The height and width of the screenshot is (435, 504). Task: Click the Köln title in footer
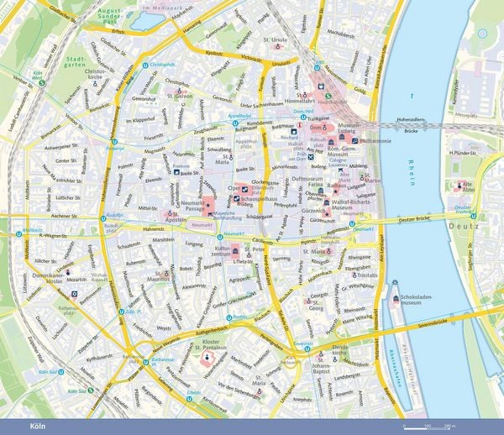[x=38, y=427]
